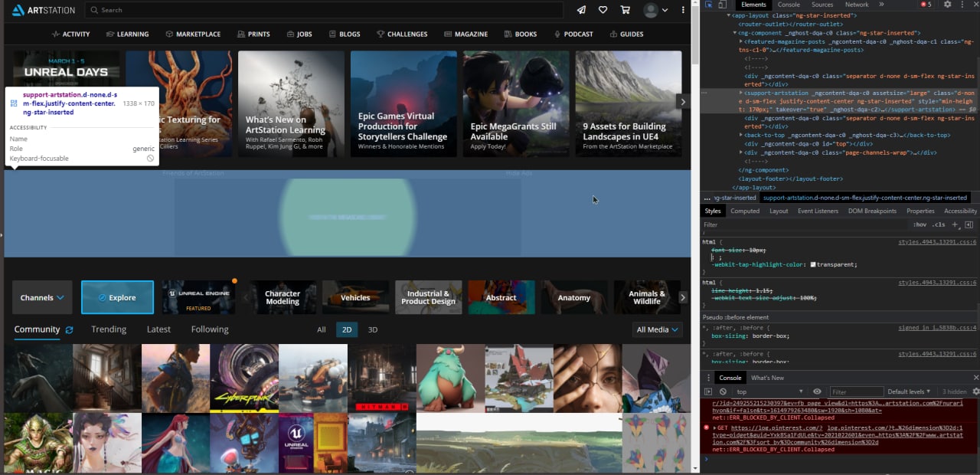Switch to DevTools Elements tab
980x475 pixels.
pos(753,5)
